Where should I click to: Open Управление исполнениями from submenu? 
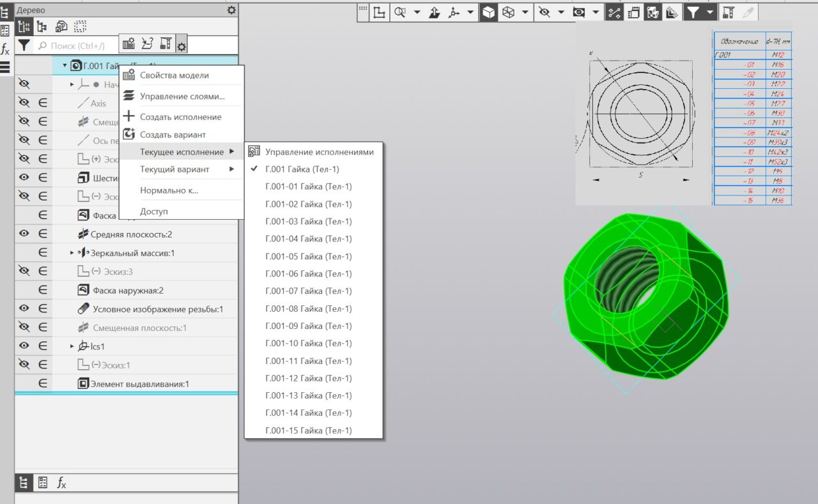(x=313, y=152)
